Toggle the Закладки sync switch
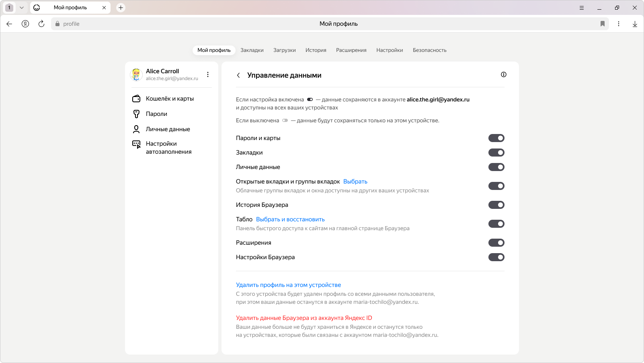Viewport: 644px width, 363px height. (x=496, y=153)
